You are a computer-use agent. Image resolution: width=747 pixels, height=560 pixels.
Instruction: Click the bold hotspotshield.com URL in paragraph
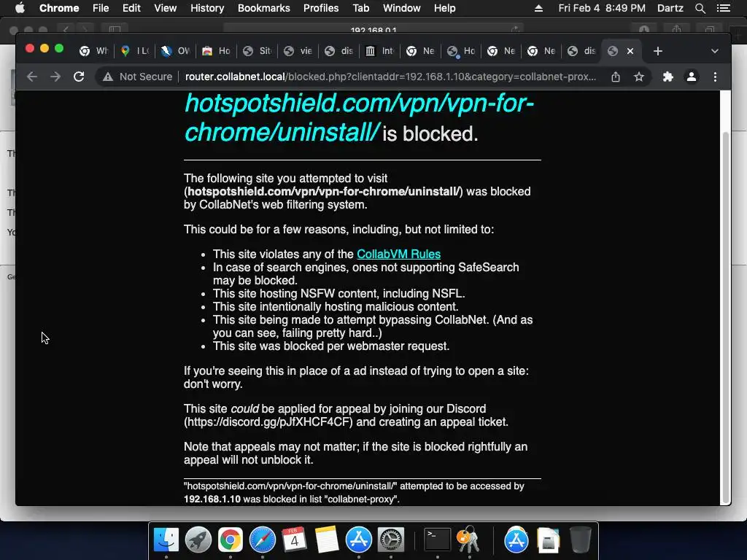323,192
